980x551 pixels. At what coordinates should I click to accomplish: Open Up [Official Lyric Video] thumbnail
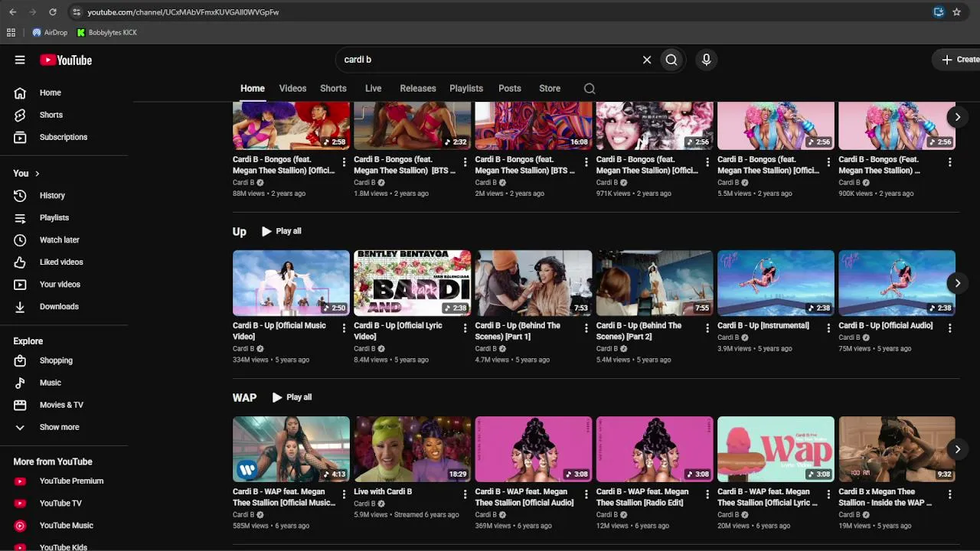(x=412, y=283)
